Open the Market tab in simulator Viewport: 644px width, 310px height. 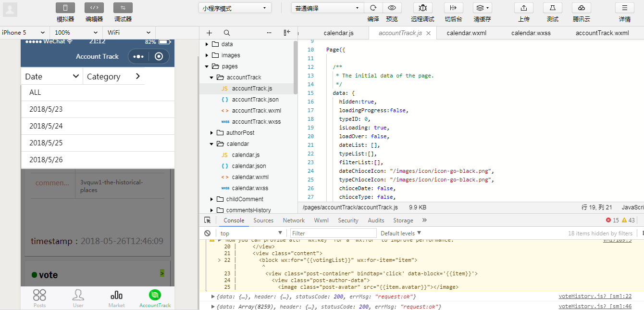(x=116, y=298)
